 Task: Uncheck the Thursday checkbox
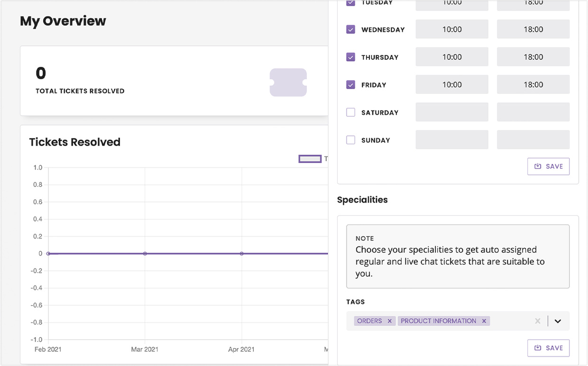(x=350, y=57)
